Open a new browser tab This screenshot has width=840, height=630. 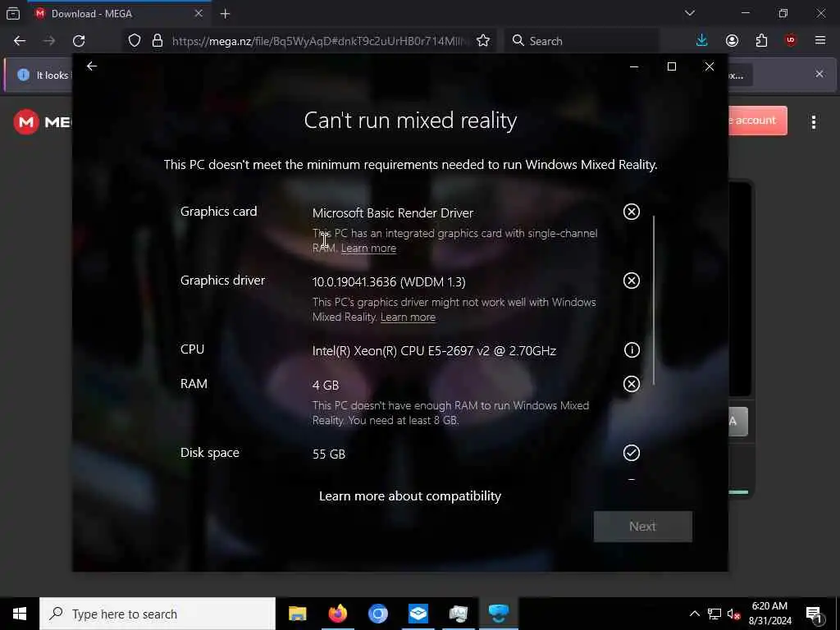(225, 14)
